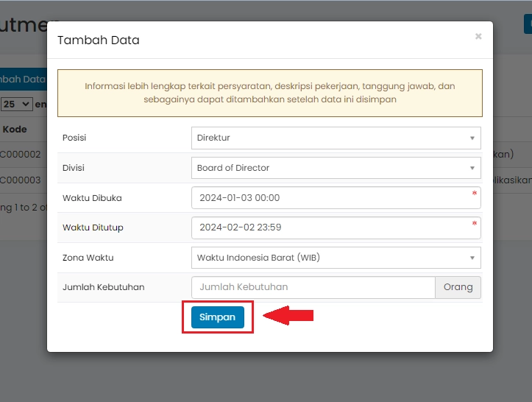
Task: Click the Tambah Data button behind dialog
Action: point(22,80)
